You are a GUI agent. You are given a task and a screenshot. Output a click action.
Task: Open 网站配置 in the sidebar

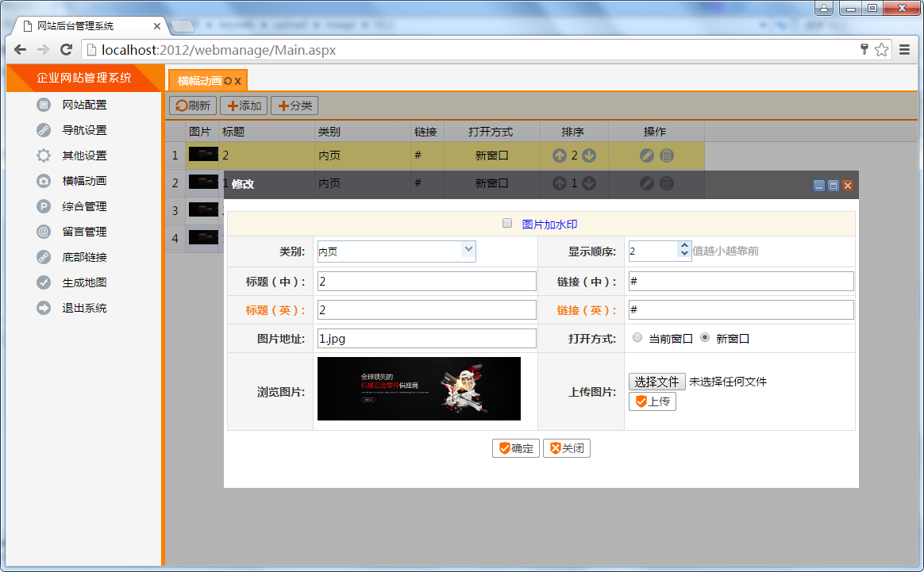coord(84,105)
